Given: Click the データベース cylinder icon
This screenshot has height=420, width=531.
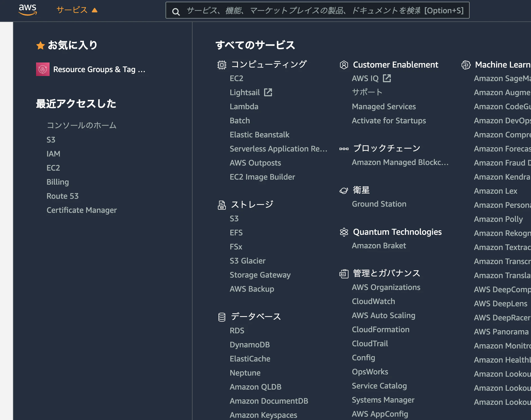Looking at the screenshot, I should [222, 317].
